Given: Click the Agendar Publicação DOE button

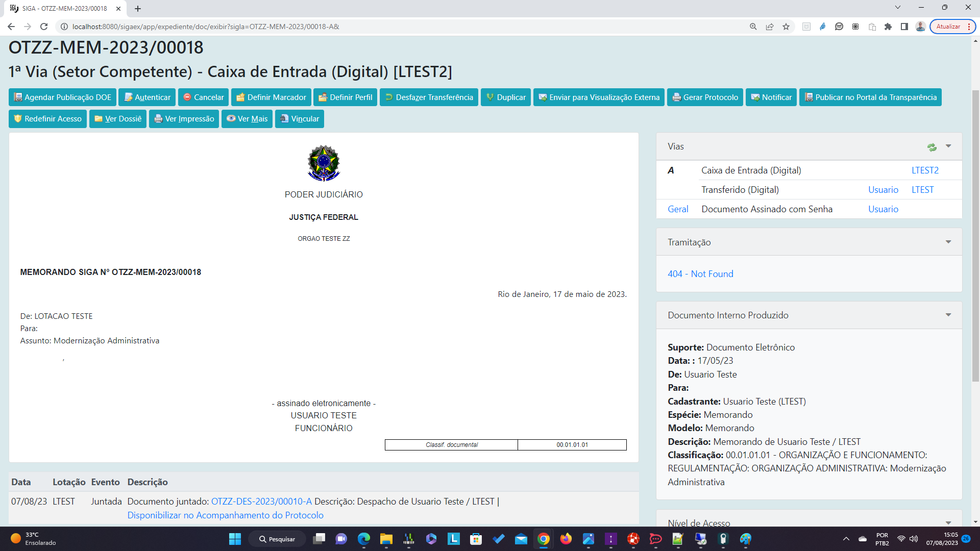Looking at the screenshot, I should tap(62, 97).
